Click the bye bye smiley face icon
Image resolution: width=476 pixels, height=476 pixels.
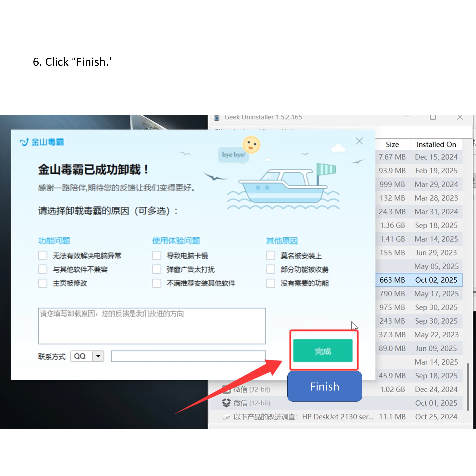pyautogui.click(x=251, y=144)
